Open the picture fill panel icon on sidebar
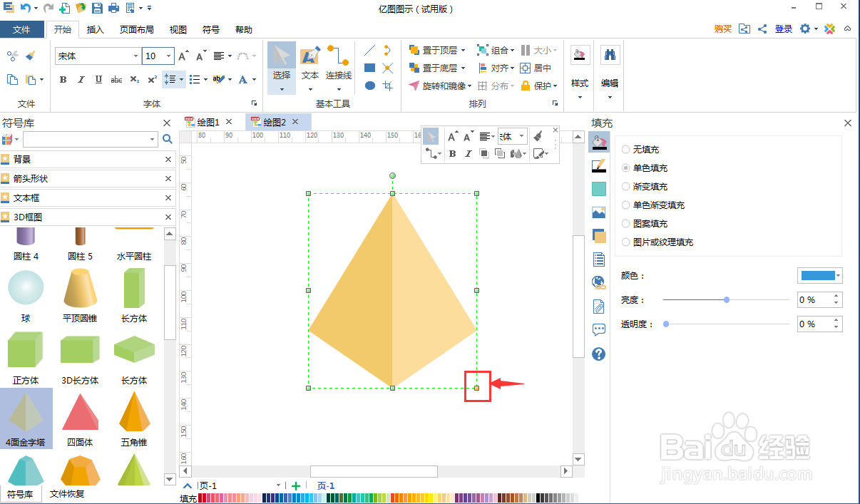860x504 pixels. 598,212
